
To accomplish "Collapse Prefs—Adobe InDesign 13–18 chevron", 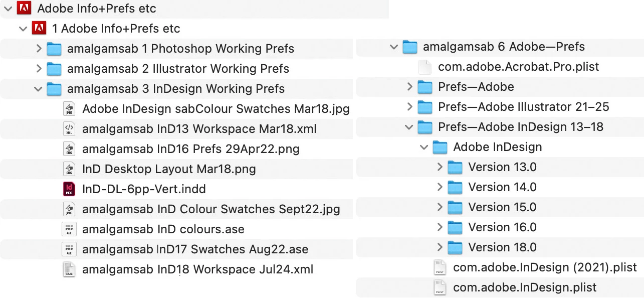I will [409, 127].
